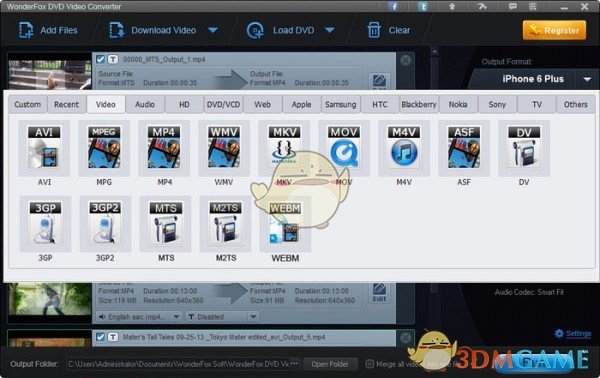Click Edit on the 00:13:00 video

(x=379, y=293)
